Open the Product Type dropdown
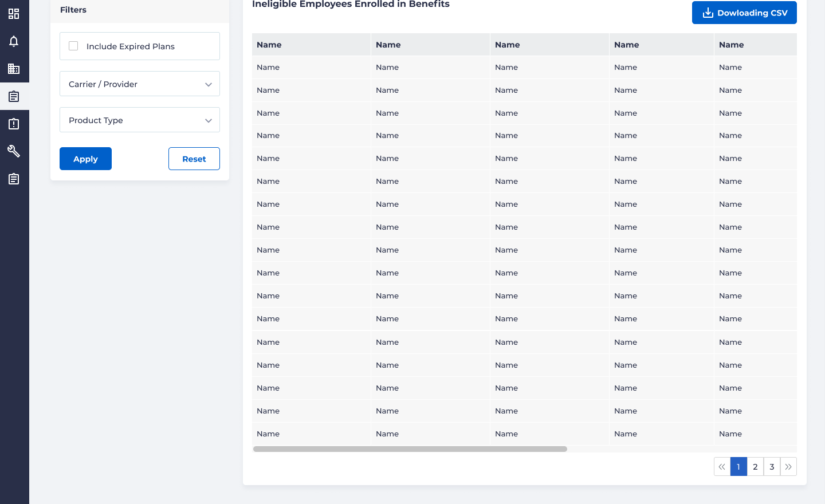Viewport: 825px width, 504px height. 140,120
